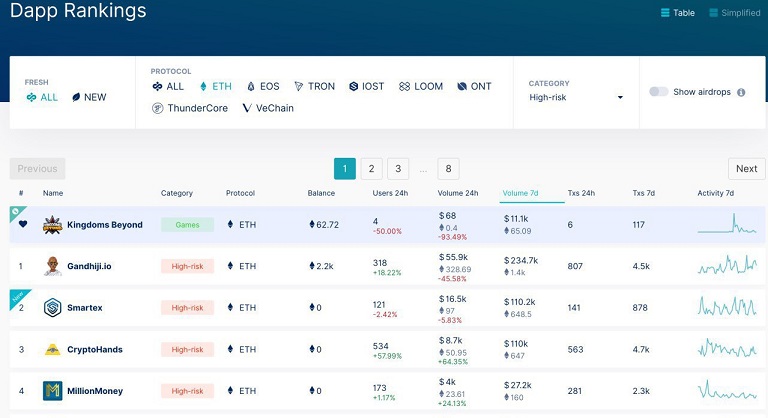Filter by VeChain protocol
768x418 pixels.
point(268,108)
